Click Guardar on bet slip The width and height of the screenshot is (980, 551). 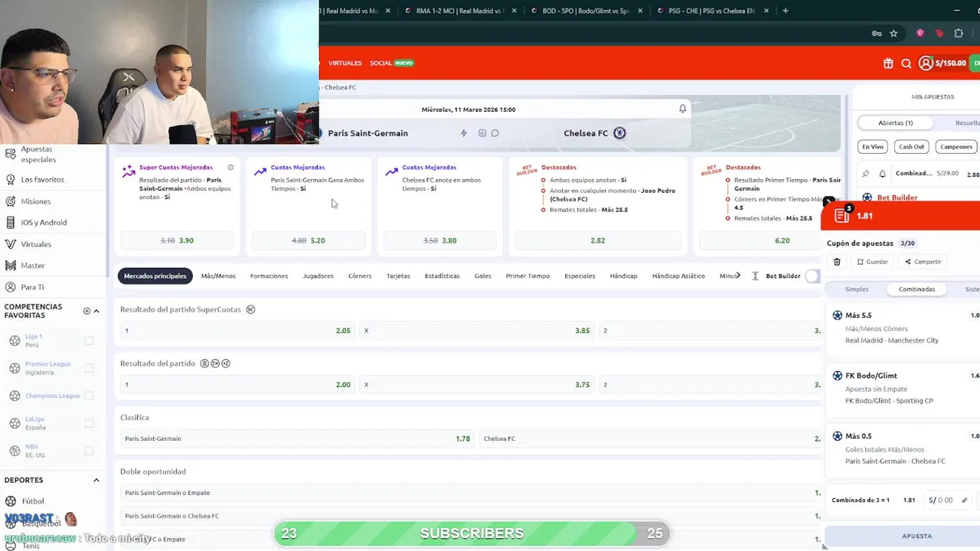pyautogui.click(x=873, y=262)
